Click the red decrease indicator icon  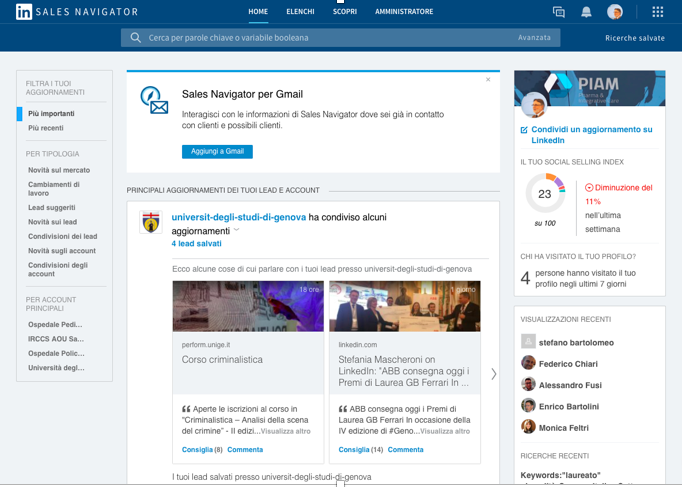(x=589, y=188)
